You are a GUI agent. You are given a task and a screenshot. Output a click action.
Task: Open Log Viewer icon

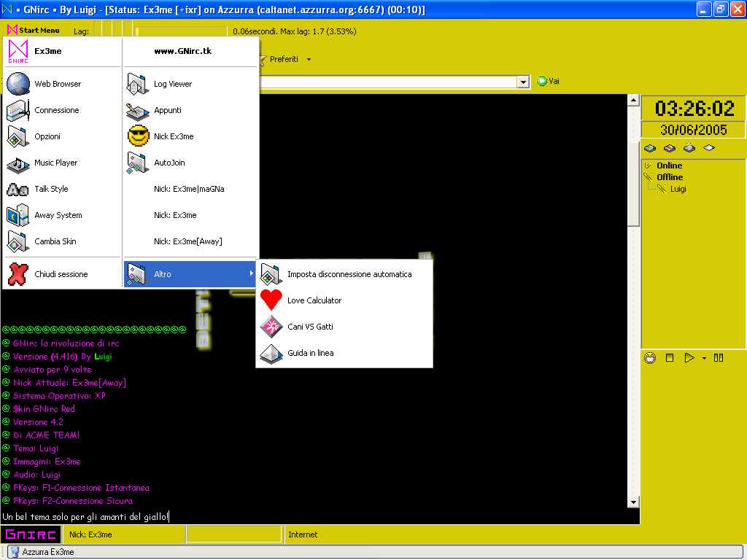pyautogui.click(x=138, y=84)
